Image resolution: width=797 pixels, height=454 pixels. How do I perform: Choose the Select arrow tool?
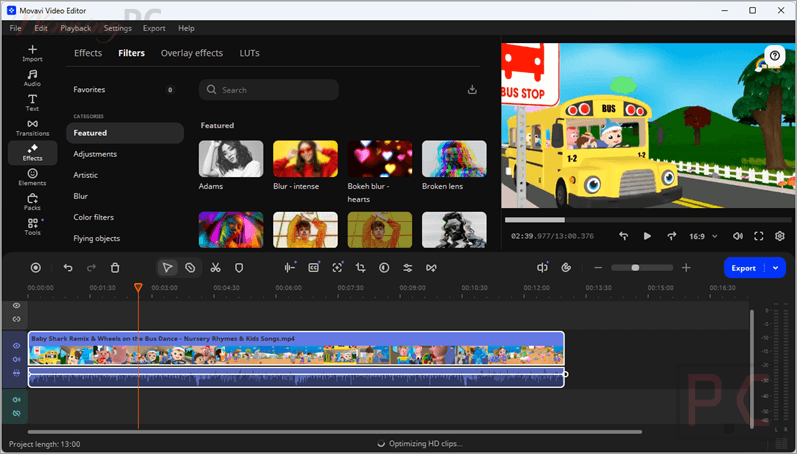coord(167,268)
